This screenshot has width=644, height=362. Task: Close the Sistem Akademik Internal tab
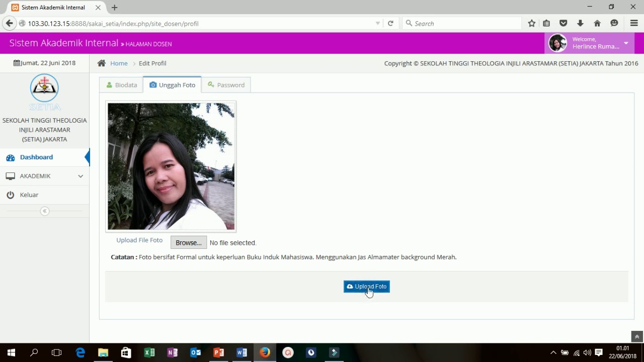click(98, 8)
